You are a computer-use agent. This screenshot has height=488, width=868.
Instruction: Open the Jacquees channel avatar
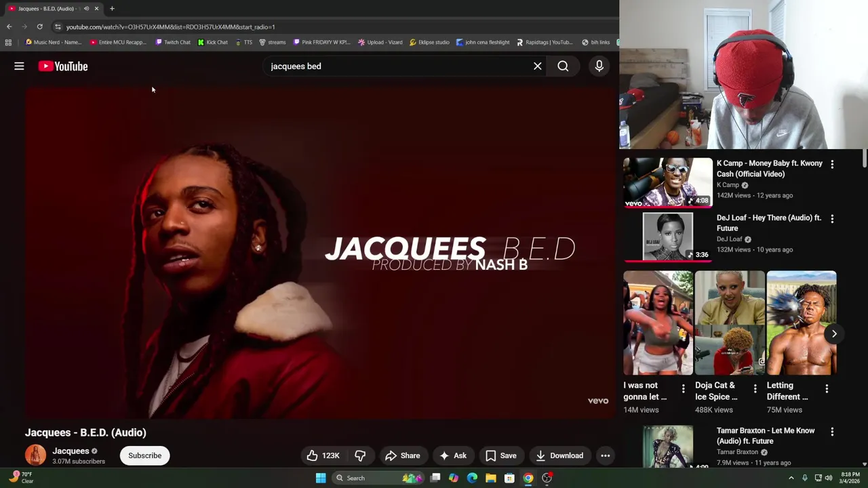tap(36, 455)
